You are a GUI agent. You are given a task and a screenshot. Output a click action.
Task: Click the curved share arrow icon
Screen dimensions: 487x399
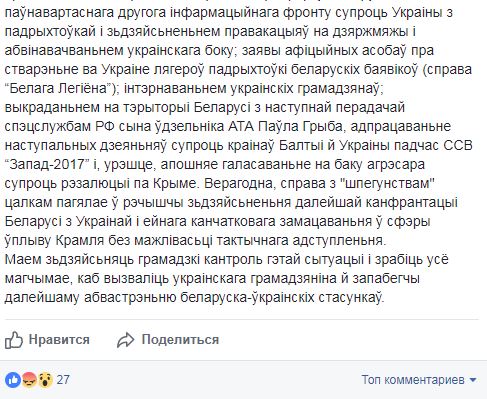pyautogui.click(x=126, y=340)
